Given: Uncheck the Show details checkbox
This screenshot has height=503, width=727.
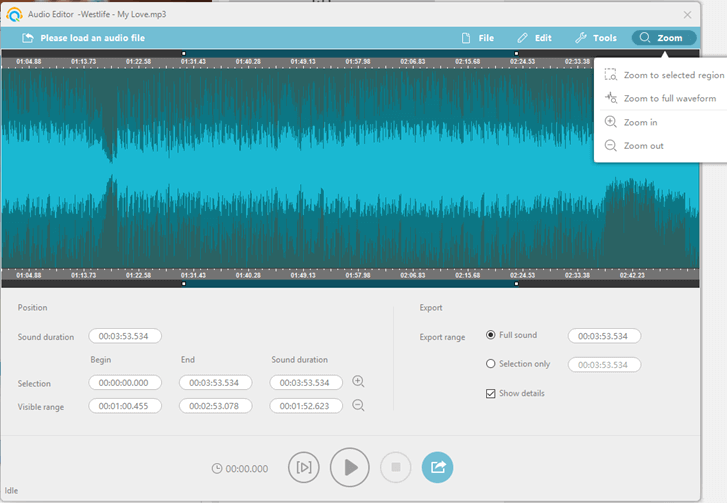Looking at the screenshot, I should click(491, 393).
